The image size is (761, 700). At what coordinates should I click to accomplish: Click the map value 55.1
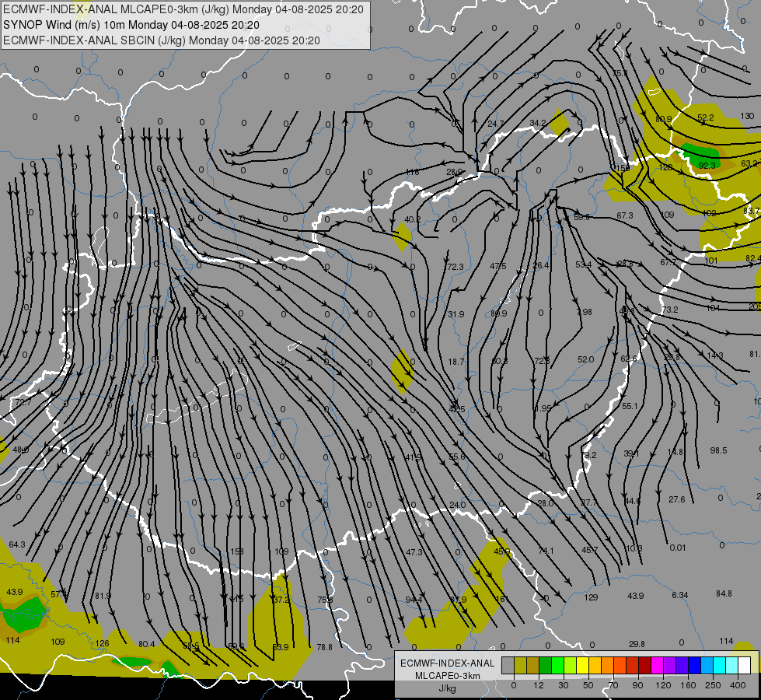630,406
